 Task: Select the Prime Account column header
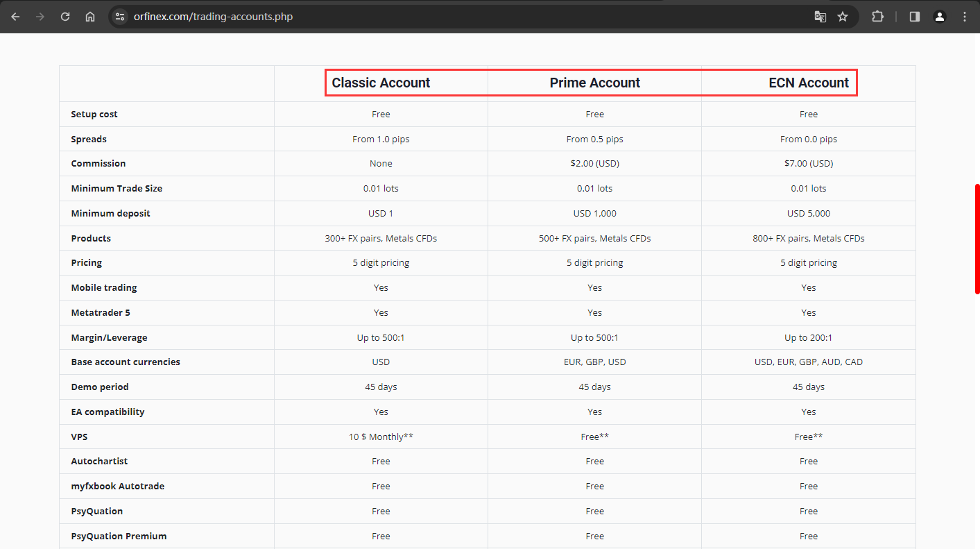pos(595,83)
